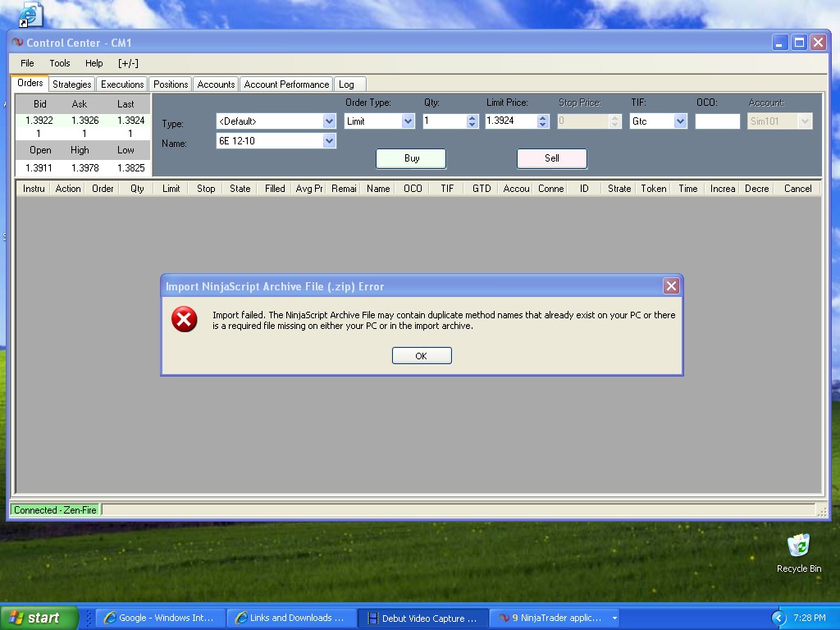Click OK in the error dialog
This screenshot has height=630, width=840.
422,356
